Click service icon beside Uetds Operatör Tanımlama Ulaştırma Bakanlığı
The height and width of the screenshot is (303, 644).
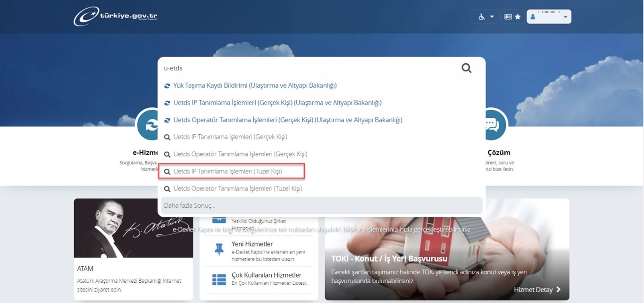tap(167, 120)
